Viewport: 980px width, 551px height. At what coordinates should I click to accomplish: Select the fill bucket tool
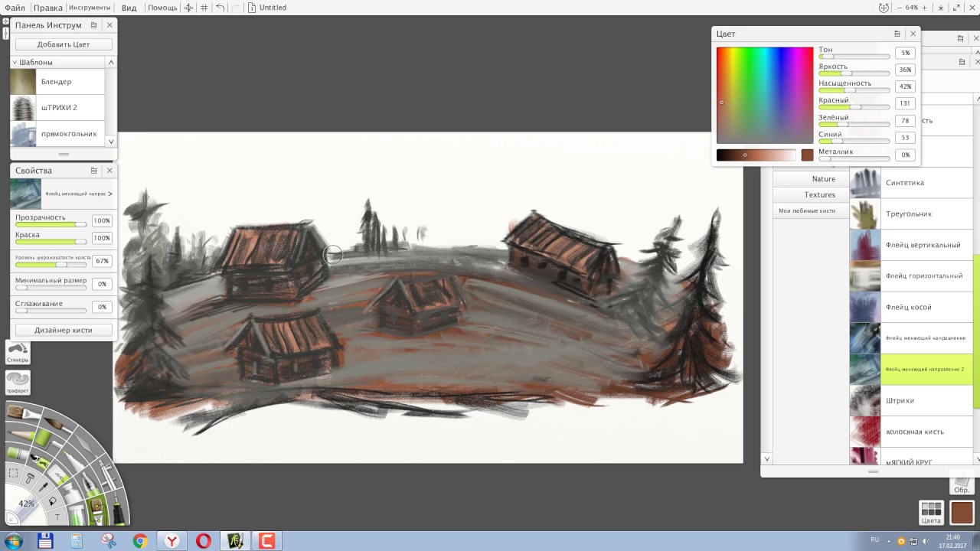click(x=52, y=501)
